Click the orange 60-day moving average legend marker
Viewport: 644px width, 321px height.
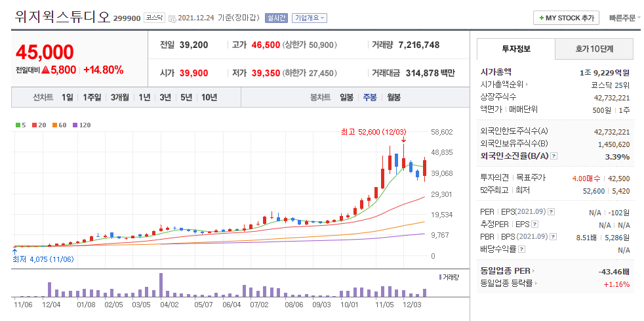pyautogui.click(x=54, y=125)
